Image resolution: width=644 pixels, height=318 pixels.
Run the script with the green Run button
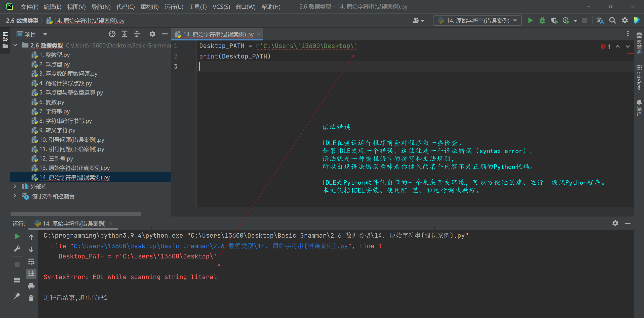click(530, 21)
